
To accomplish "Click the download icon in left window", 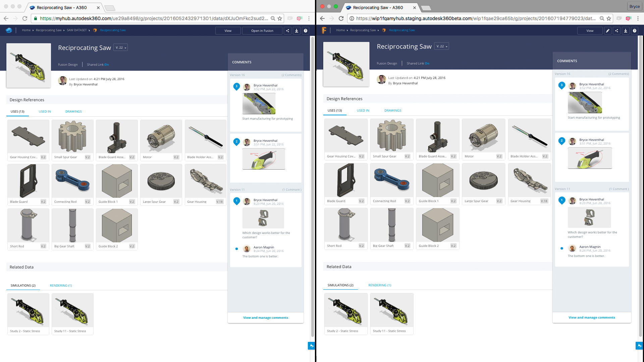I will (297, 31).
